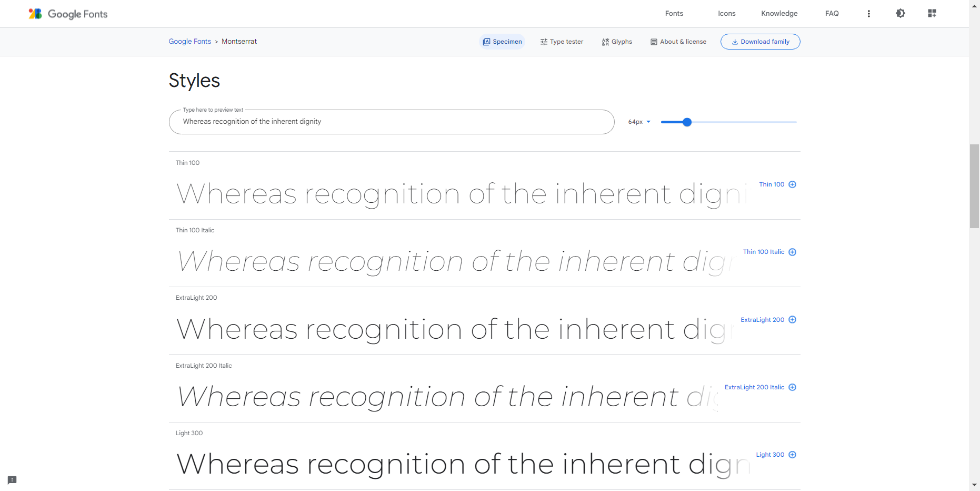This screenshot has height=491, width=980.
Task: Open the three-dot more options menu
Action: pos(868,14)
